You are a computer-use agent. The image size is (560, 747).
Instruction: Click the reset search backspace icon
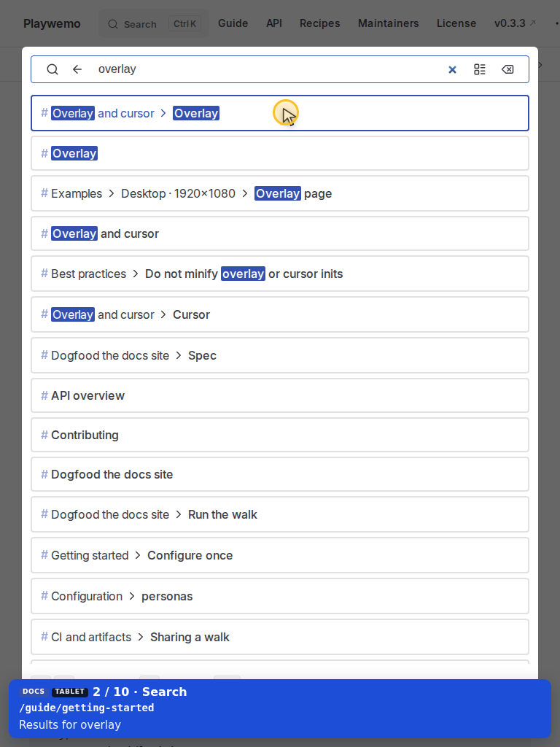507,69
